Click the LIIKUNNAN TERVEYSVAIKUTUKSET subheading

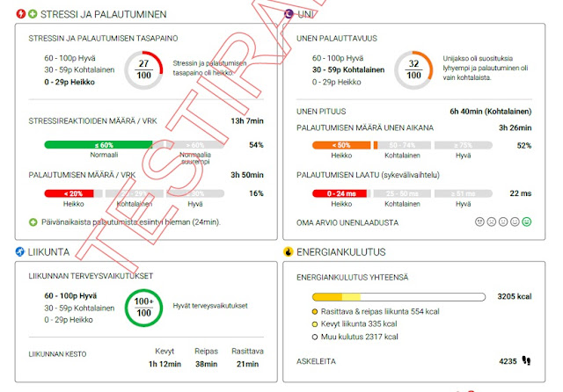click(x=91, y=276)
